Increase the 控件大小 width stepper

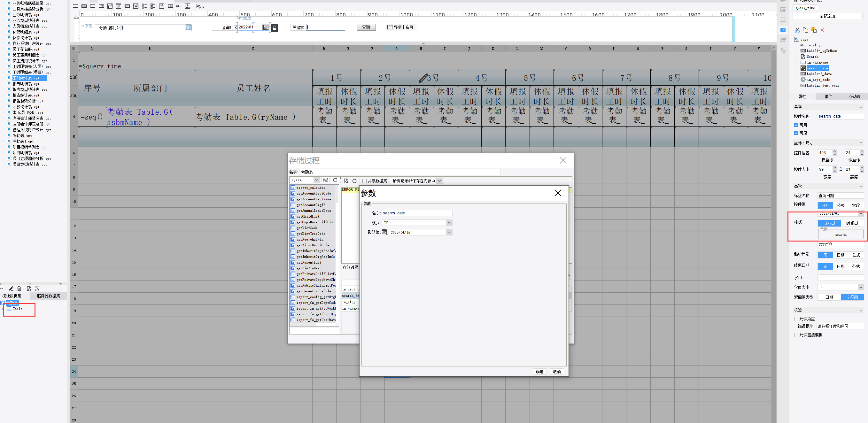pos(834,168)
